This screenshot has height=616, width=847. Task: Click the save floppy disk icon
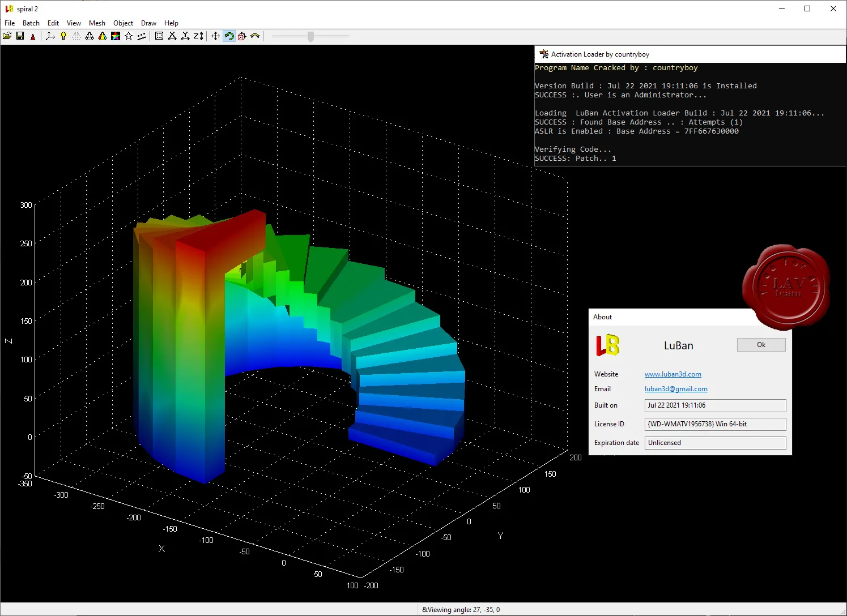pyautogui.click(x=20, y=36)
